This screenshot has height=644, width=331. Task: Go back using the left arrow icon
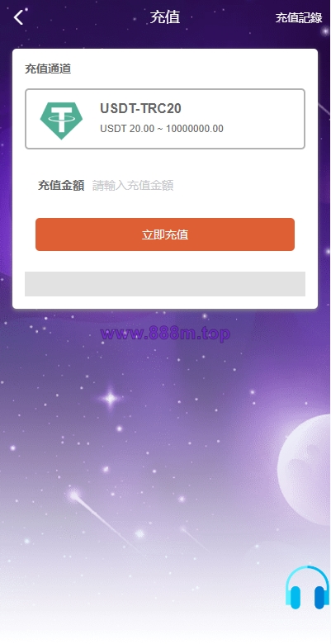click(18, 17)
